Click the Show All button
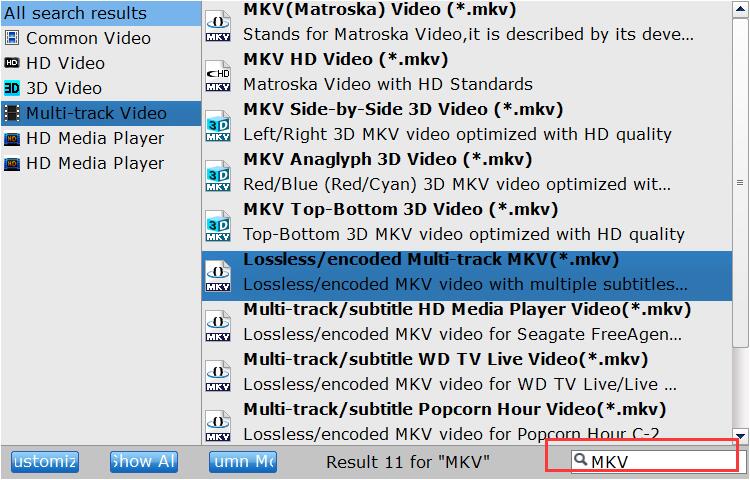Screen dimensions: 750x480 [144, 462]
